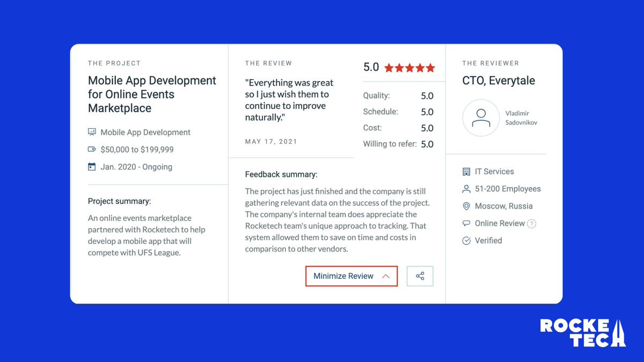Click the Verified label
Image resolution: width=644 pixels, height=362 pixels.
488,241
